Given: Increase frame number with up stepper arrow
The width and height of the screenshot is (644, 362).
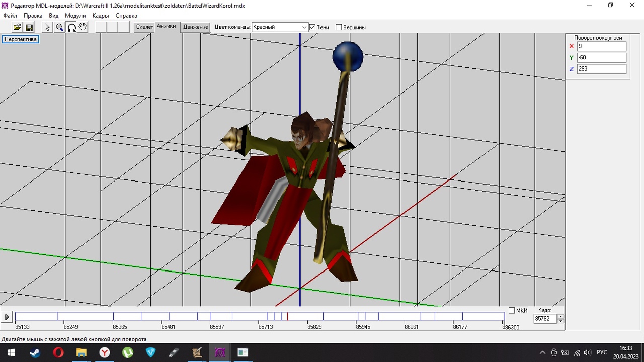Looking at the screenshot, I should coord(561,316).
